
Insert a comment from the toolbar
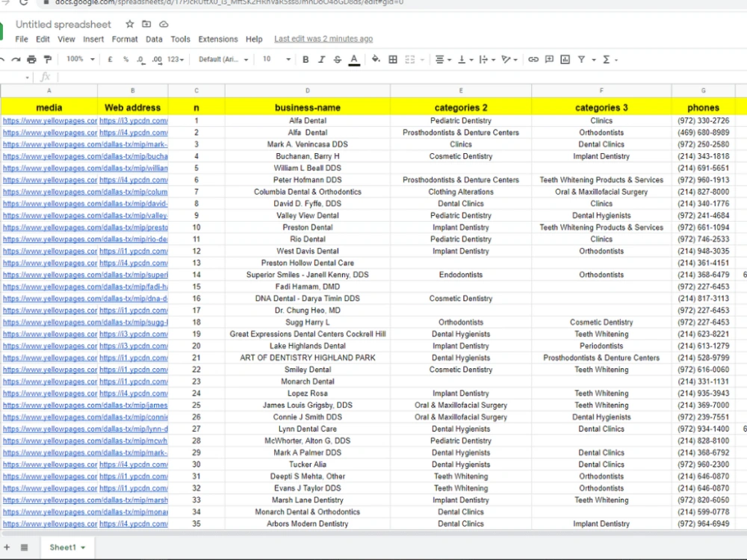549,60
